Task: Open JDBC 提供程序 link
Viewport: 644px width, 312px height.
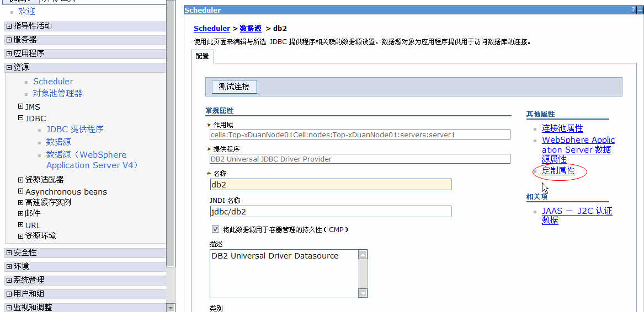Action: 74,130
